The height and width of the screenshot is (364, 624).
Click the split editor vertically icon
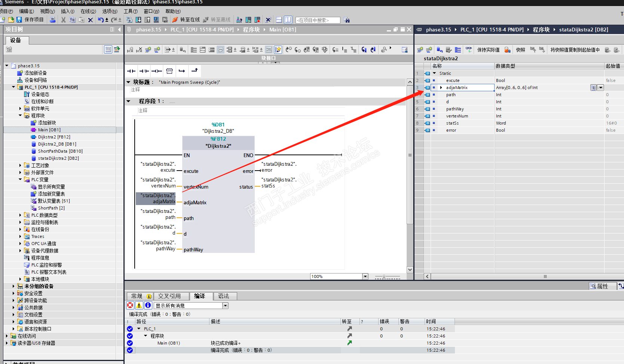(288, 20)
